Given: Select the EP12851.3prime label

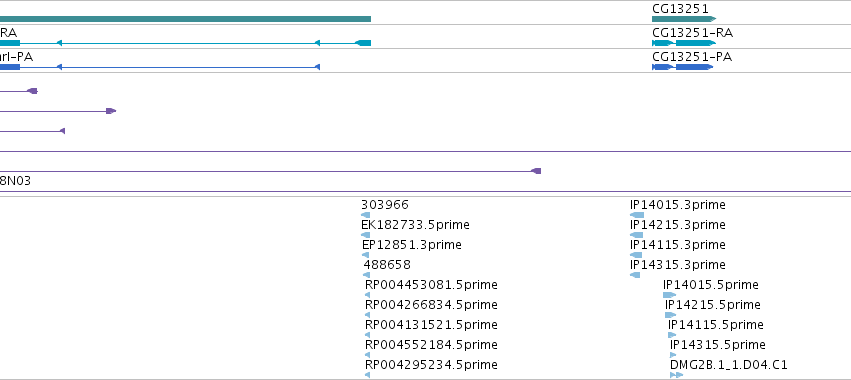Looking at the screenshot, I should (412, 245).
